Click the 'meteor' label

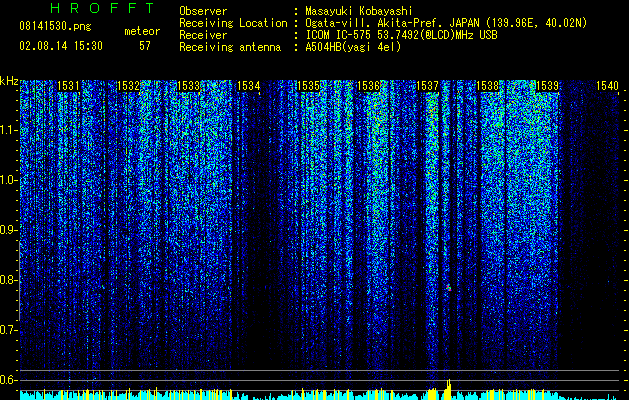click(142, 31)
